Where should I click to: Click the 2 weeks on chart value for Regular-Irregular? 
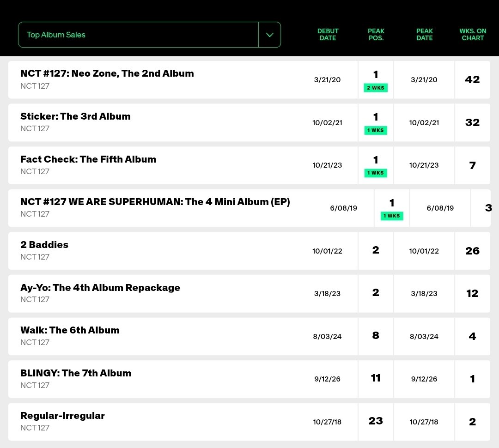point(472,422)
